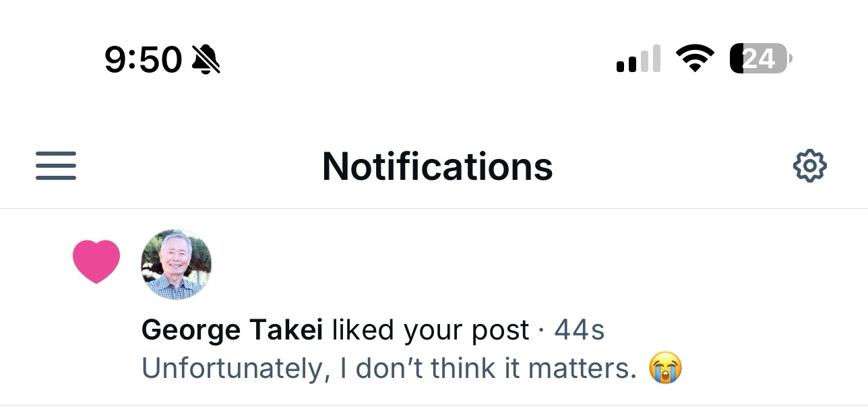Tap the status bar clock showing 9:50
This screenshot has width=868, height=419.
point(143,59)
